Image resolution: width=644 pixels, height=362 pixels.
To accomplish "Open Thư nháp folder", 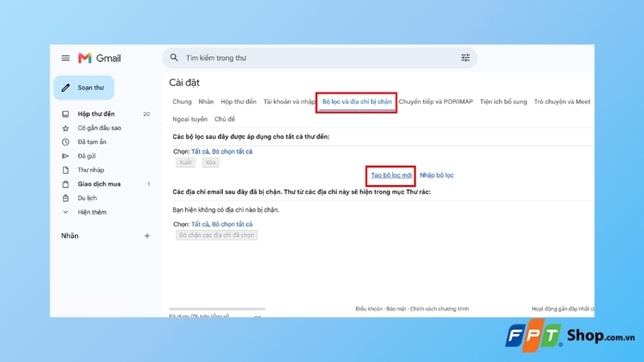I will [91, 170].
